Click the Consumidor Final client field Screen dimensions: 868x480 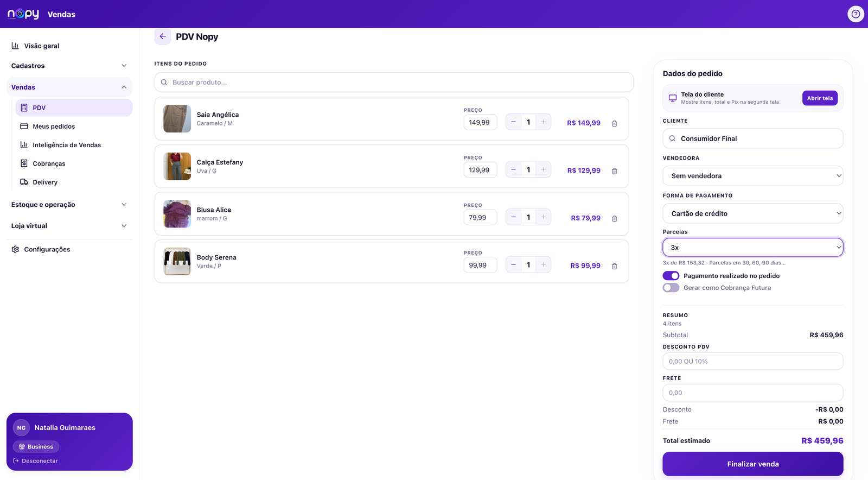coord(753,138)
